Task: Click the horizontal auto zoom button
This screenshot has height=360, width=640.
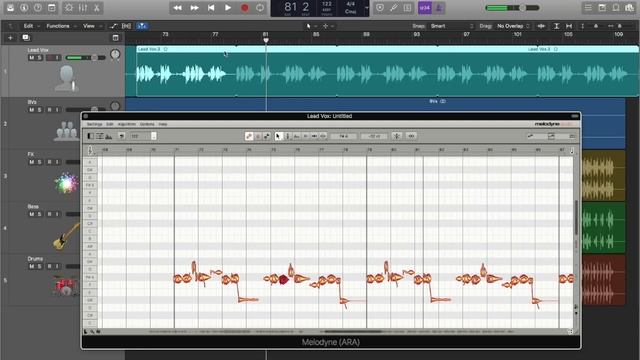Action: pos(569,26)
